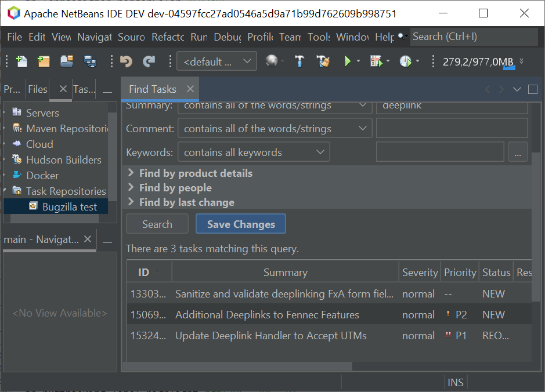Maximize the Find Tasks editor window icon
This screenshot has height=392, width=545.
532,89
